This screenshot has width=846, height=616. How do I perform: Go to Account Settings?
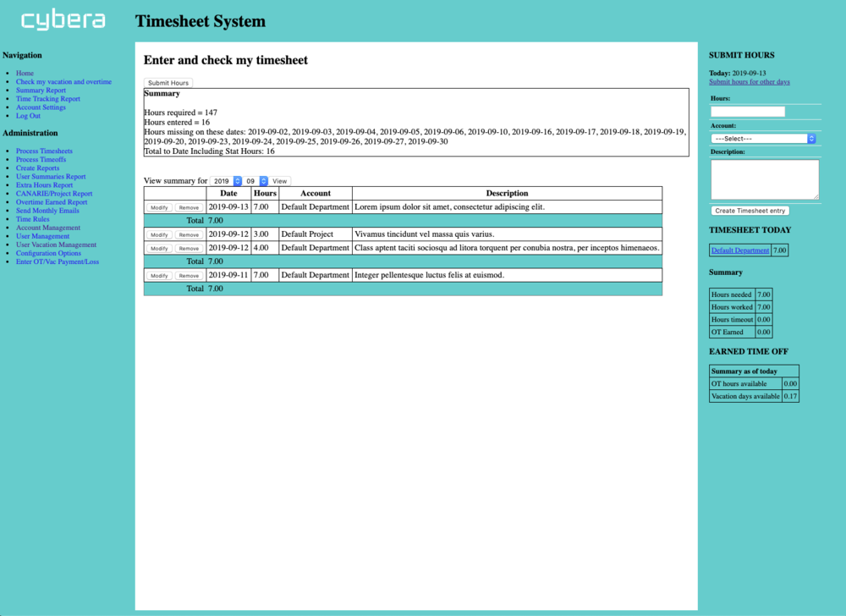point(41,107)
